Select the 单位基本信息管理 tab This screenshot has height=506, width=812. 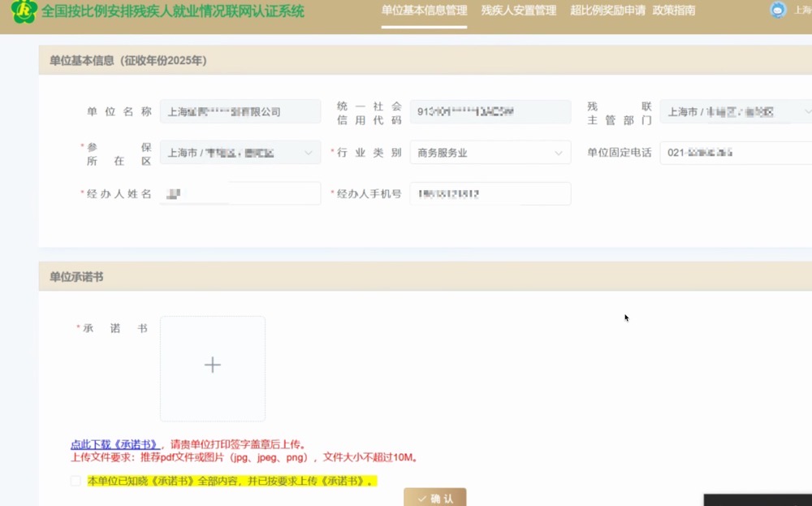(x=424, y=11)
